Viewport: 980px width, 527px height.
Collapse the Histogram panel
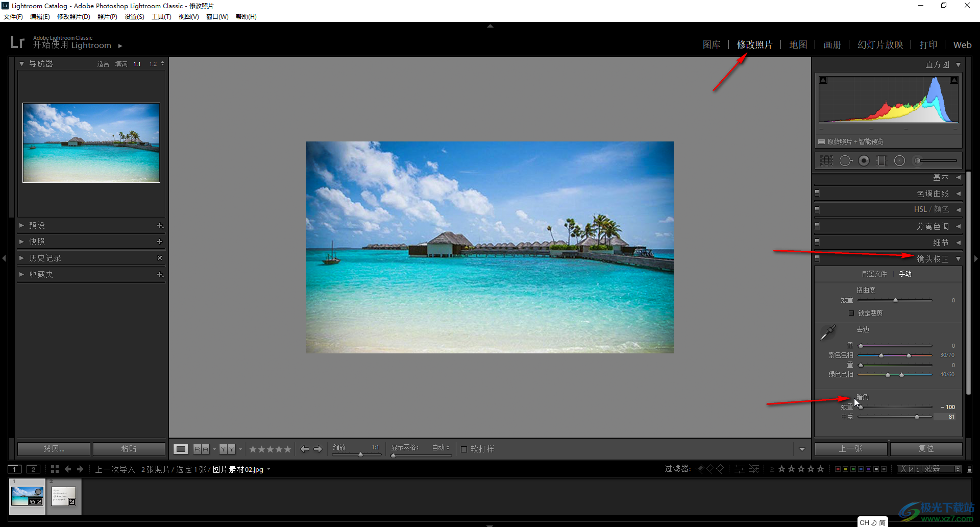(958, 65)
